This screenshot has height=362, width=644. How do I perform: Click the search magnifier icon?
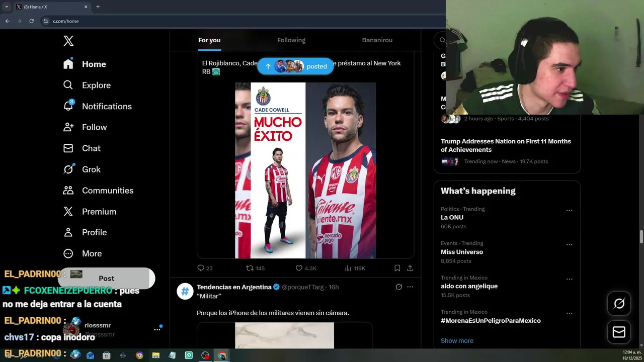442,41
